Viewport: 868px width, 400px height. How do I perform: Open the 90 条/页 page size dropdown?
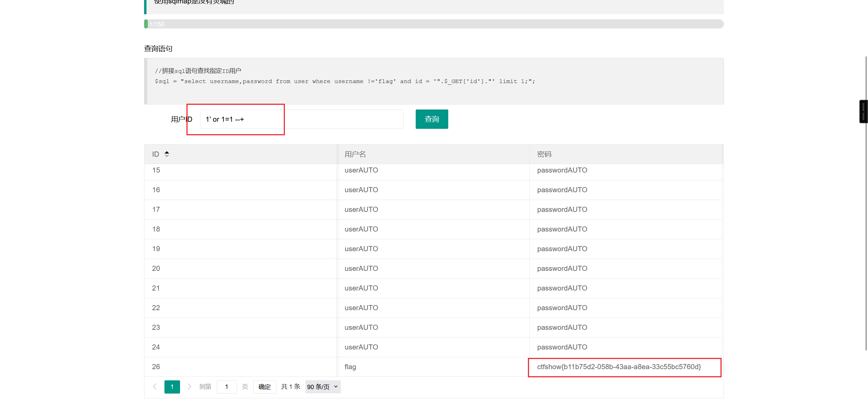click(x=322, y=387)
